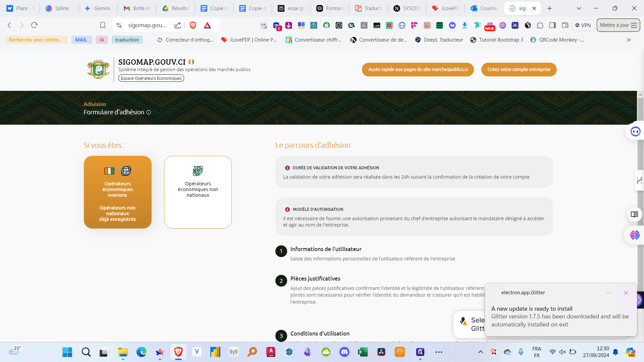The height and width of the screenshot is (362, 644).
Task: Open Windows Start menu
Action: [x=67, y=352]
